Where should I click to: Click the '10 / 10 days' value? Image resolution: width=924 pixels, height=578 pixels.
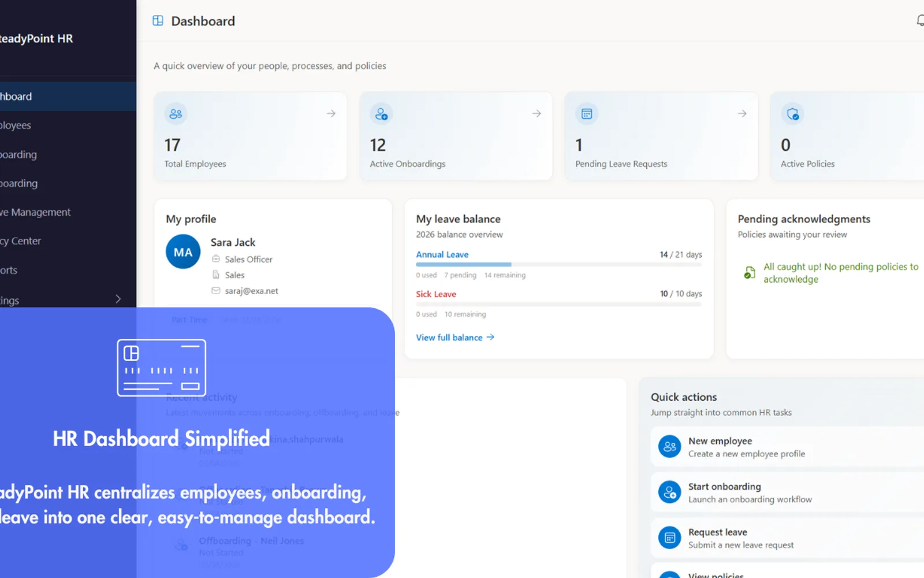[681, 294]
